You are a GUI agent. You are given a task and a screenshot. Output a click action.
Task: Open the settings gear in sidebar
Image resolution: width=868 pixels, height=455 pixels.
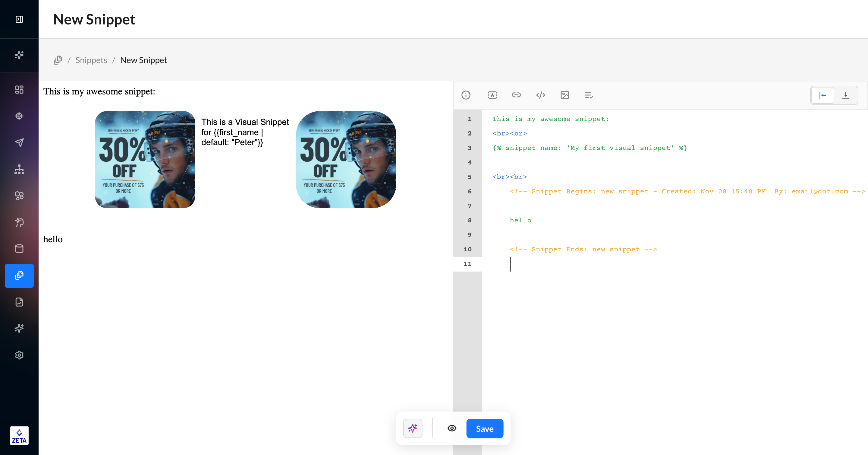[19, 355]
